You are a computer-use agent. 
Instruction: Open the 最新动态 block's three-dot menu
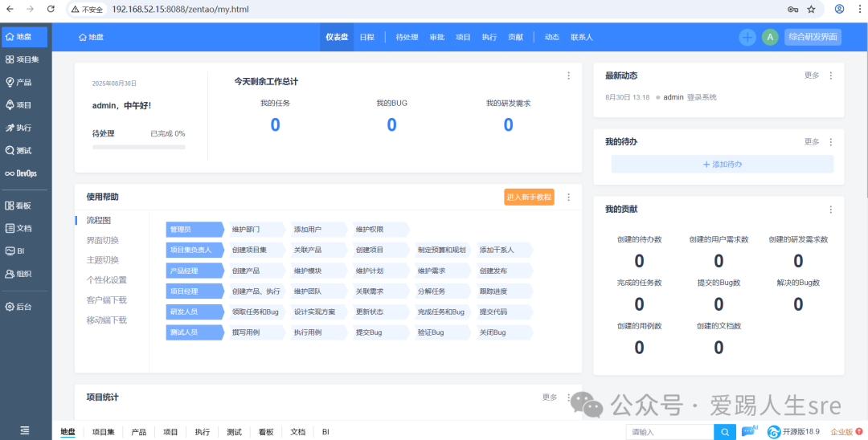pyautogui.click(x=831, y=75)
